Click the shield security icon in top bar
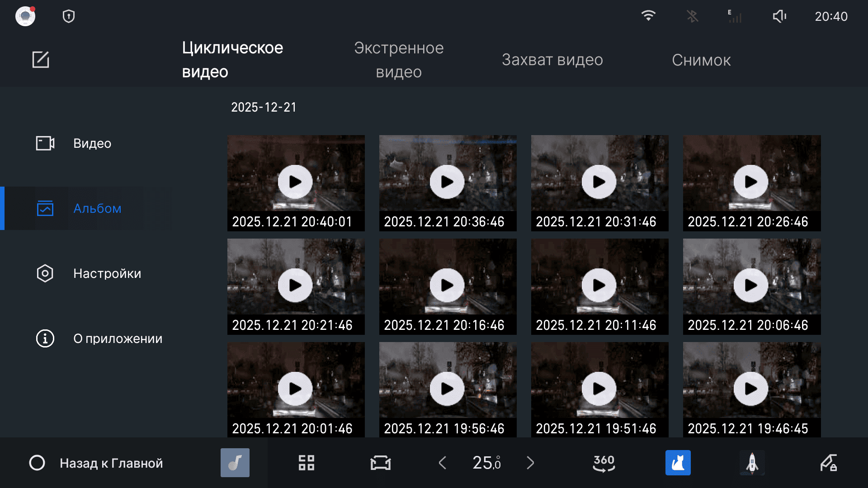 tap(68, 16)
